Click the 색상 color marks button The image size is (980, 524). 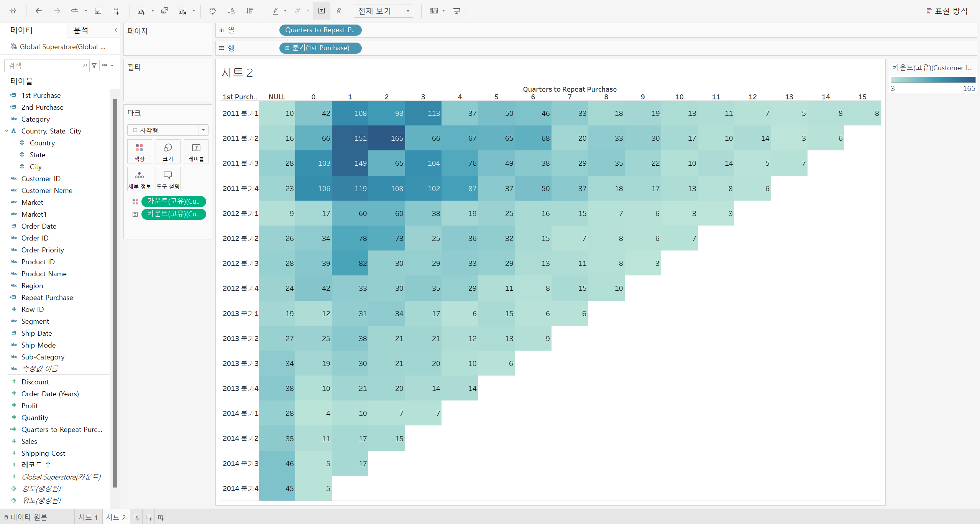(x=140, y=152)
